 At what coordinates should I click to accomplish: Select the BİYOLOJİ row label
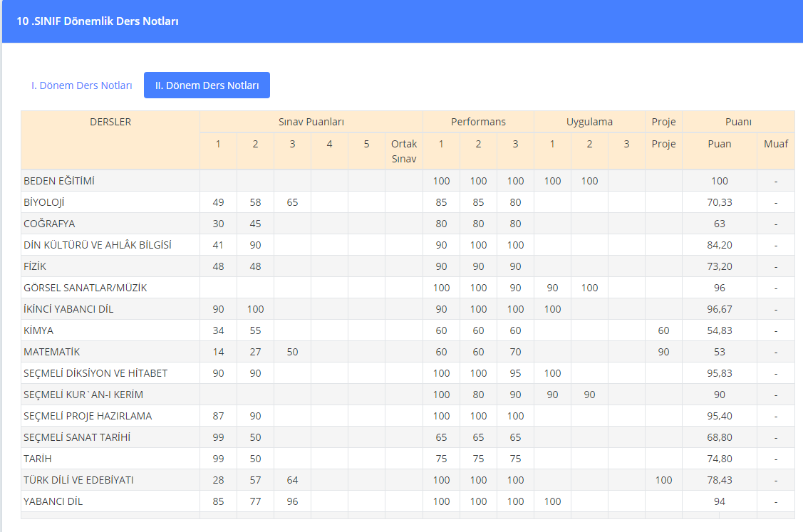coord(44,202)
